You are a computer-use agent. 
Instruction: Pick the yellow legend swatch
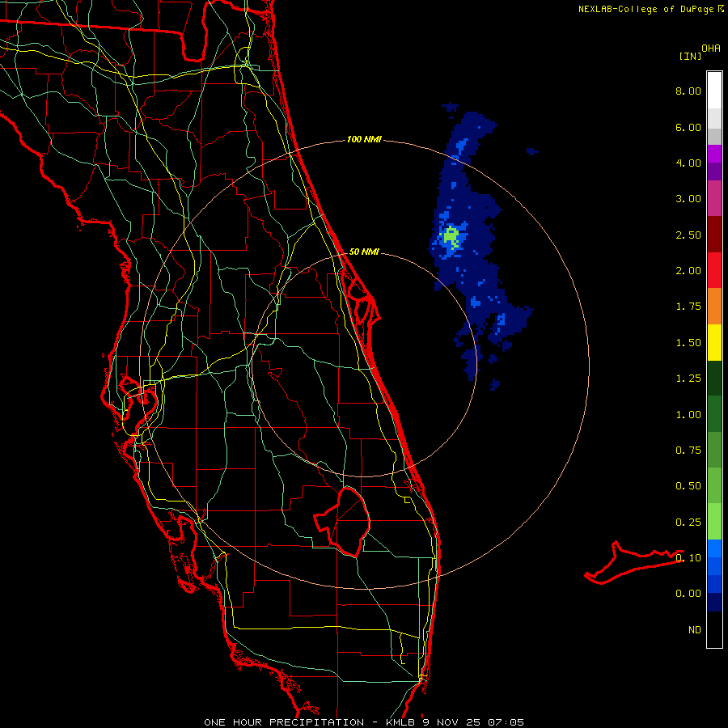coord(714,342)
